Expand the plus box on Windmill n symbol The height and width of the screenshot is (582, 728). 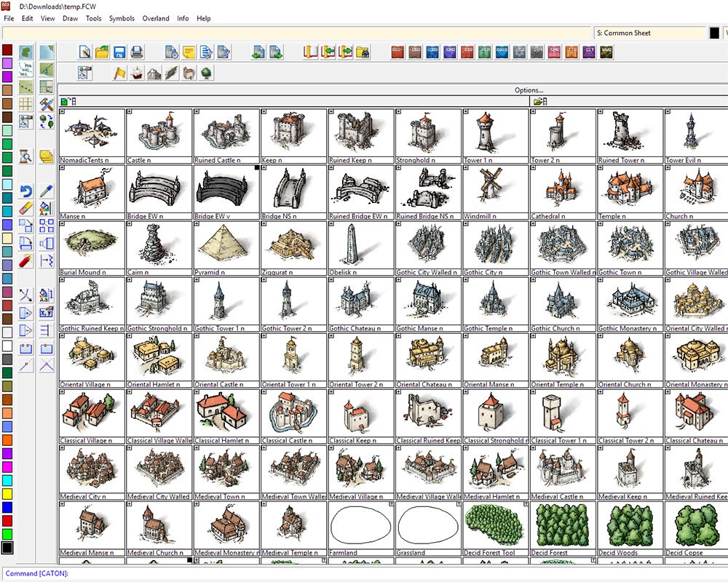pos(466,168)
